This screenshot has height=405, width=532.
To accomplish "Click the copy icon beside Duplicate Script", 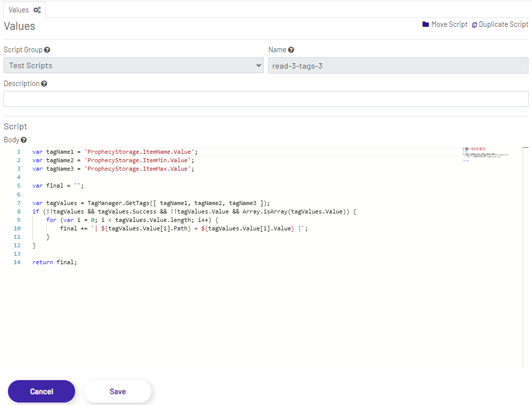I will click(474, 24).
